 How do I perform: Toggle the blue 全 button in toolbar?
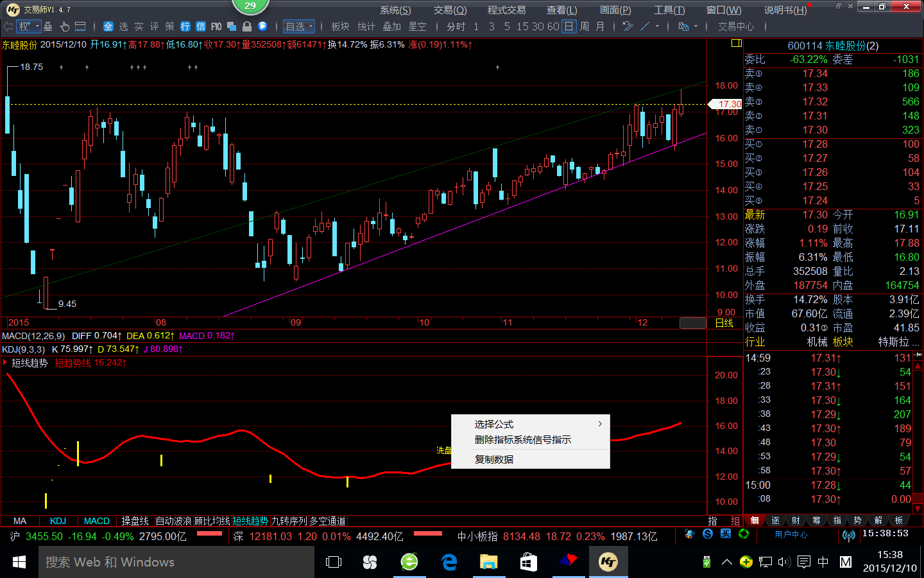(x=108, y=26)
